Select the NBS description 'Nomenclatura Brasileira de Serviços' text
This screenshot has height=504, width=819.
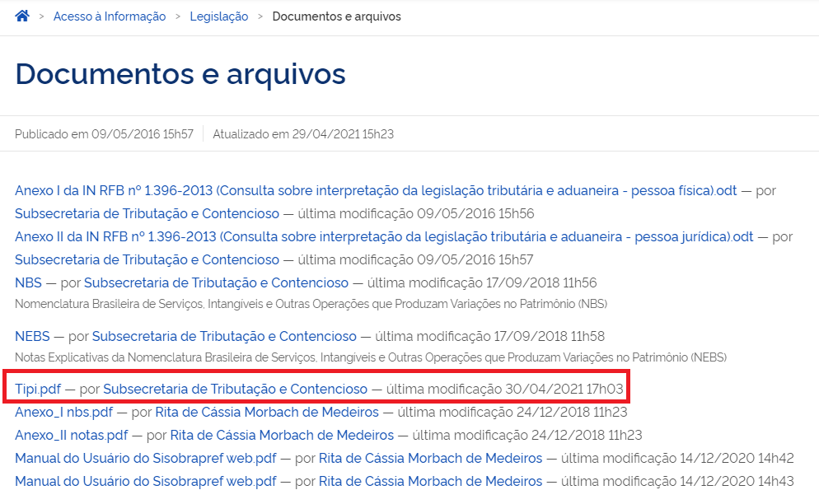311,304
